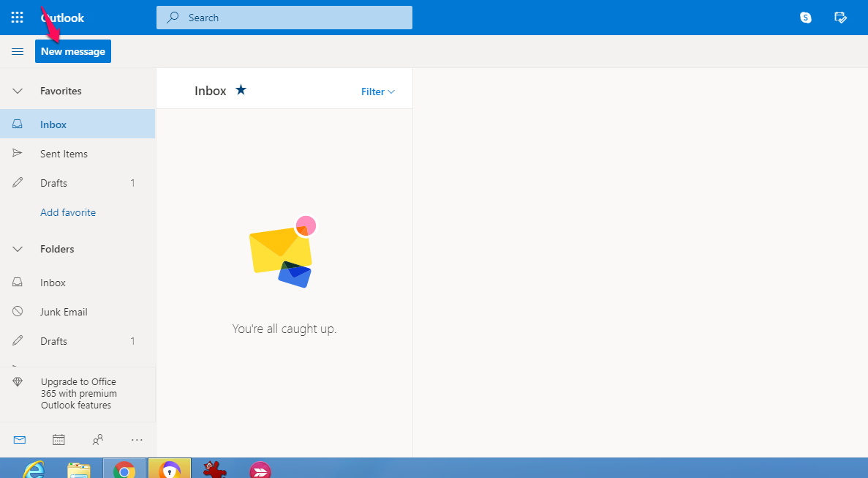Click the Add favorite link

(68, 212)
